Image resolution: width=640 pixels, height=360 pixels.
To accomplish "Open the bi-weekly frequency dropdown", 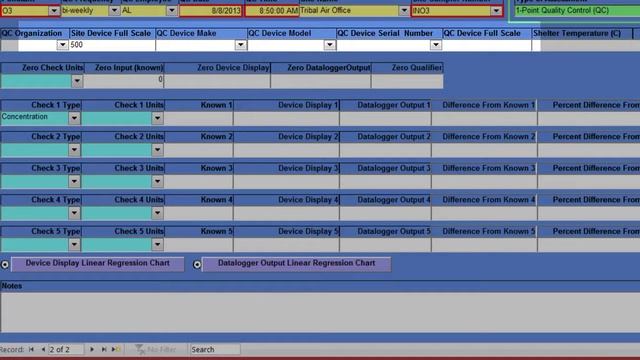I will (114, 11).
